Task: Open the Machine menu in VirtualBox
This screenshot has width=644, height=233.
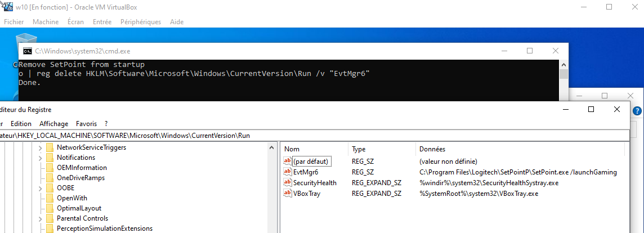Action: click(x=46, y=22)
